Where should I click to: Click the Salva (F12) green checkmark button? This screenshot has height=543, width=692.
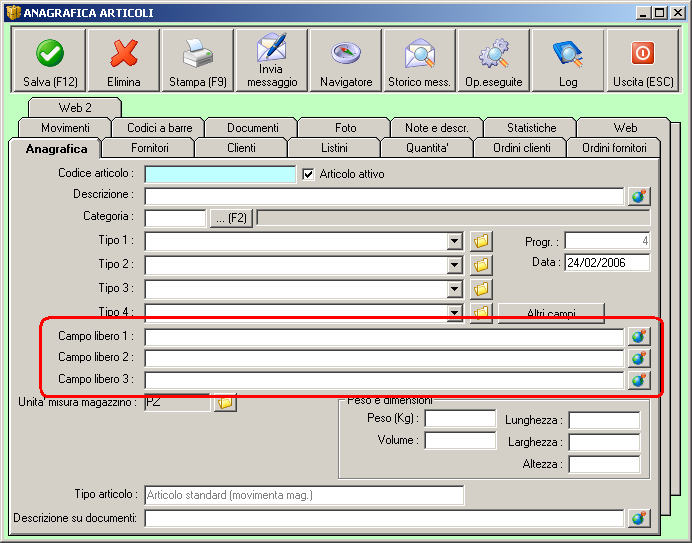point(49,60)
